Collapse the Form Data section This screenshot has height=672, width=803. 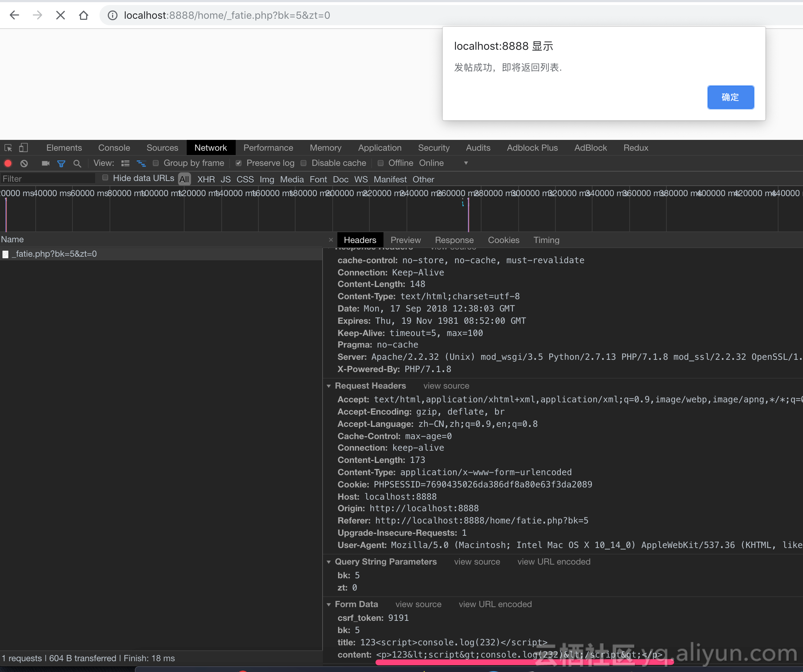(x=328, y=604)
